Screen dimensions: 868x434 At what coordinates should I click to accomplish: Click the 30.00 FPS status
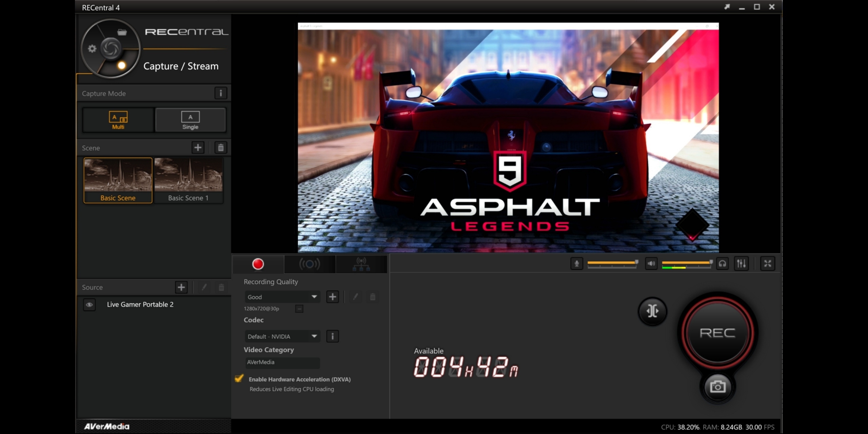click(760, 427)
